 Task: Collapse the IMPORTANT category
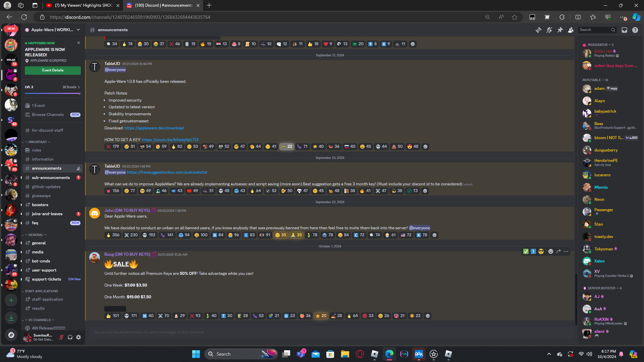(38, 142)
